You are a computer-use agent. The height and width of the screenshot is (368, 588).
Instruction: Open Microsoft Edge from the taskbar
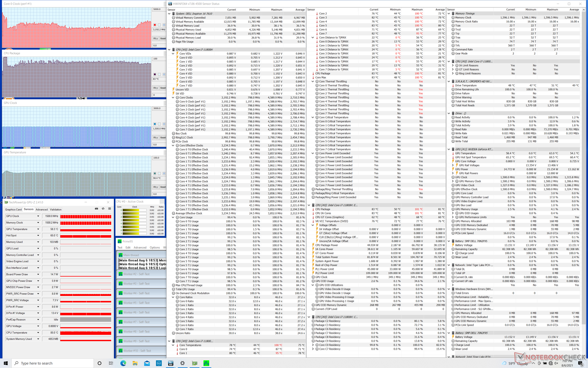point(123,363)
